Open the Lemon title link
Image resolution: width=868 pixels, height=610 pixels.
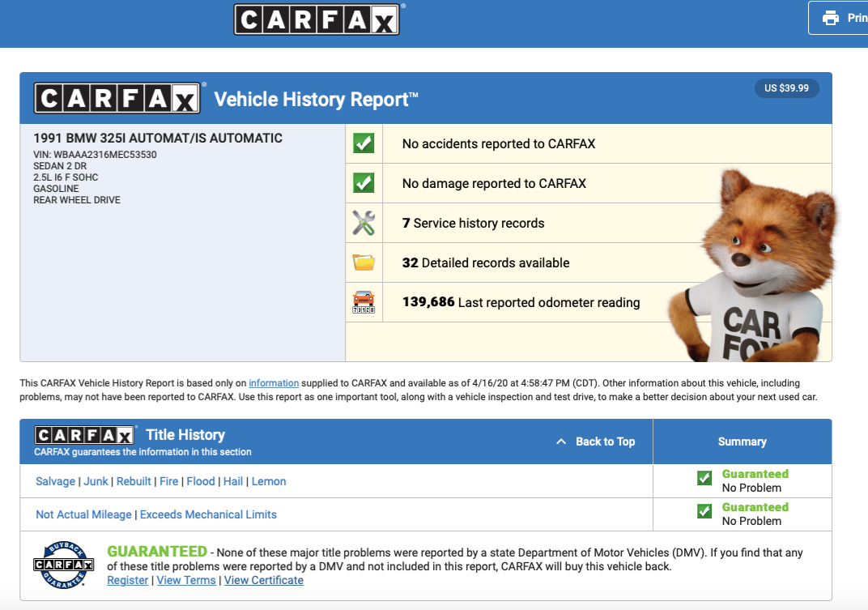click(x=269, y=481)
